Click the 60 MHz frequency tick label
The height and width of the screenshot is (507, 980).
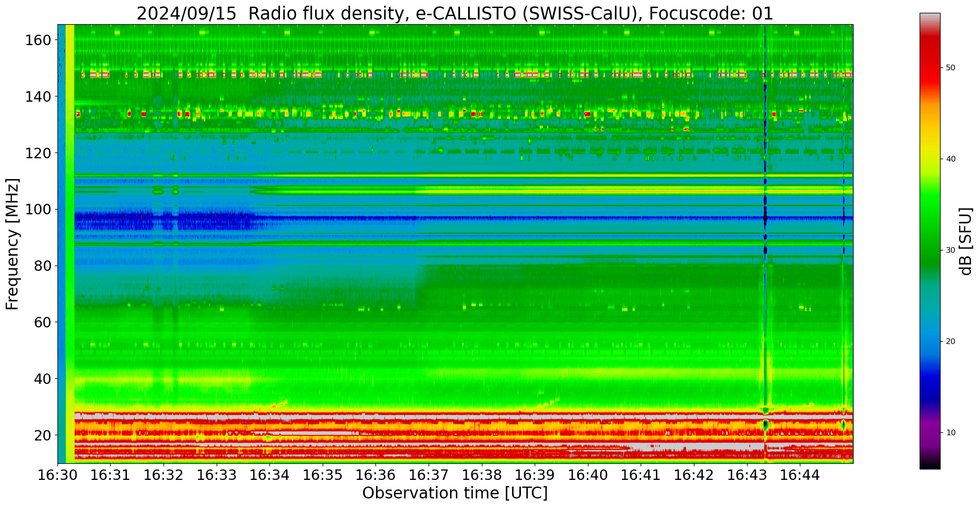click(42, 322)
